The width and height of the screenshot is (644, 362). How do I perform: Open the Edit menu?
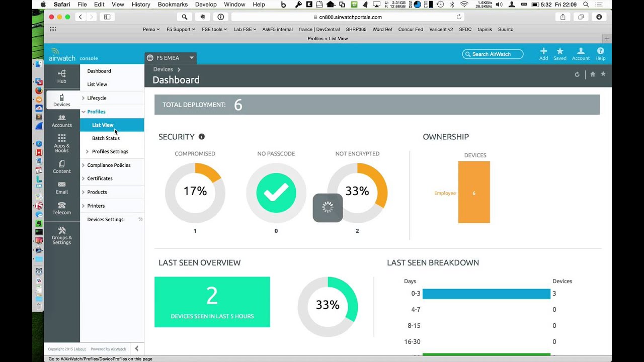pyautogui.click(x=99, y=5)
